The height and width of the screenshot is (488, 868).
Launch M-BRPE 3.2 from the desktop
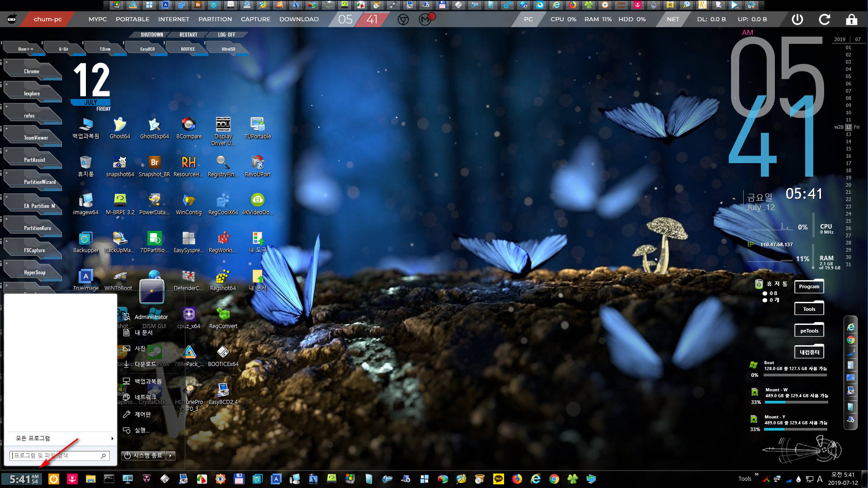coord(120,204)
